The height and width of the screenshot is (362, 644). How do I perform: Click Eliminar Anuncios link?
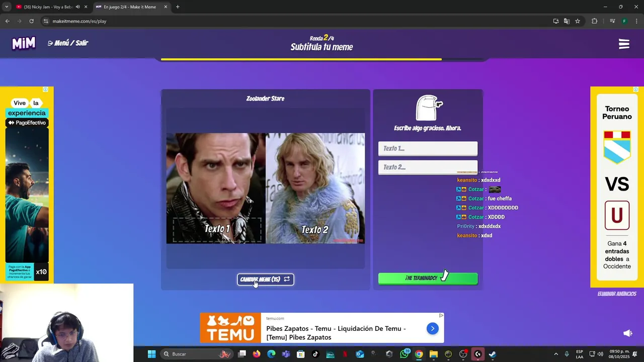click(617, 294)
